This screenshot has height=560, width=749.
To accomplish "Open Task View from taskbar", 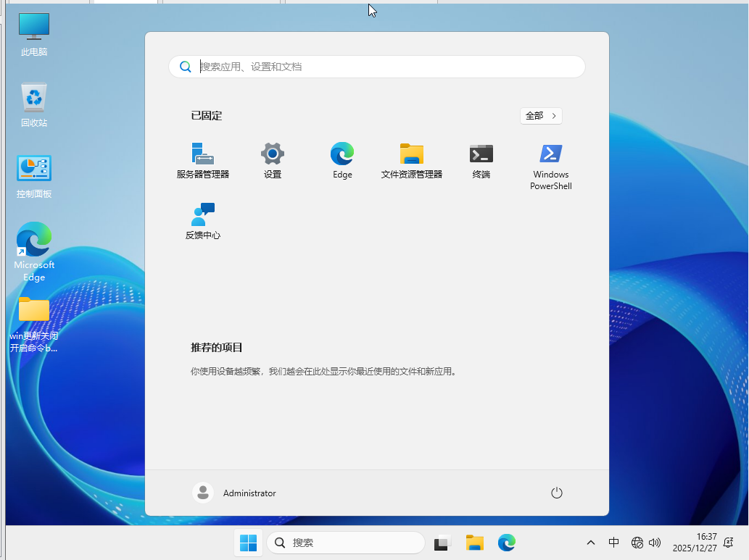I will click(x=442, y=543).
